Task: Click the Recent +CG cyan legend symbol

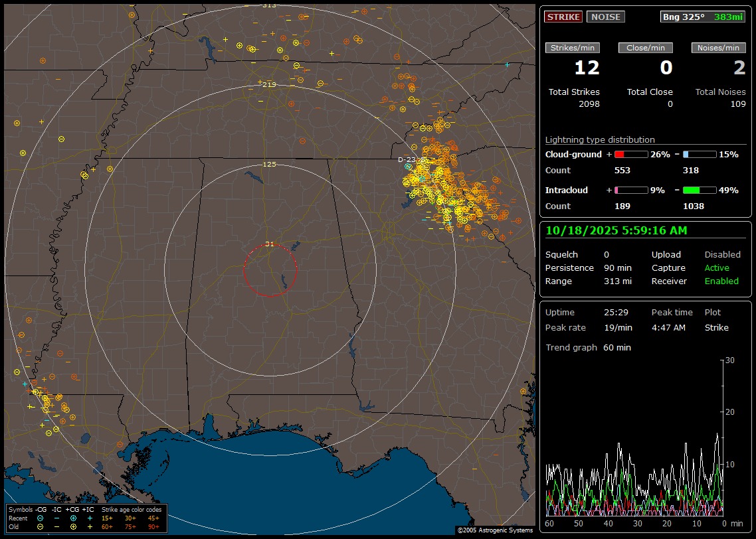Action: click(73, 518)
